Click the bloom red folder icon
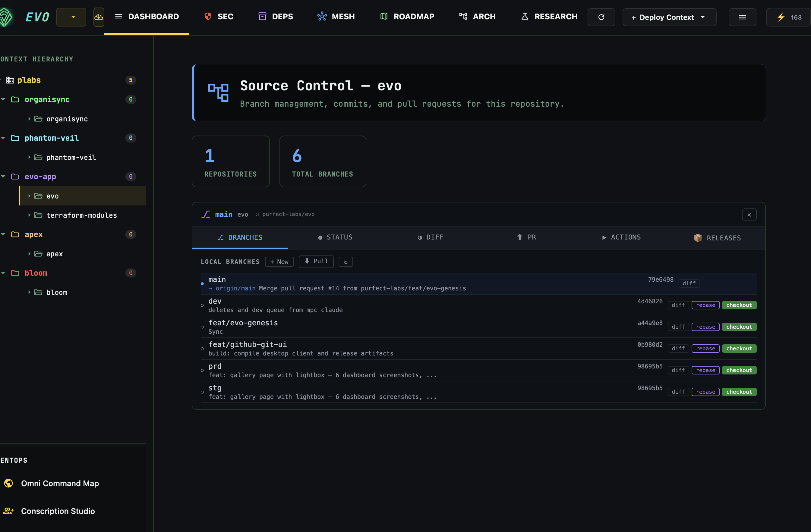 [x=15, y=273]
